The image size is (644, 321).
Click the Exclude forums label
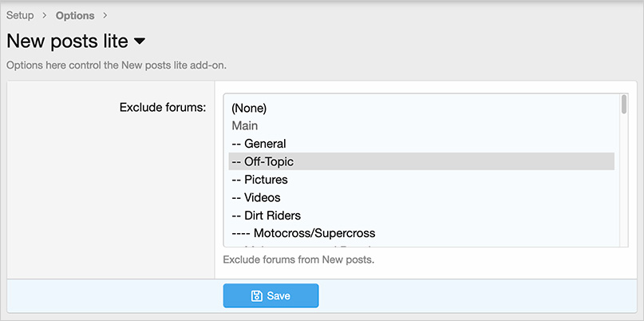[163, 107]
